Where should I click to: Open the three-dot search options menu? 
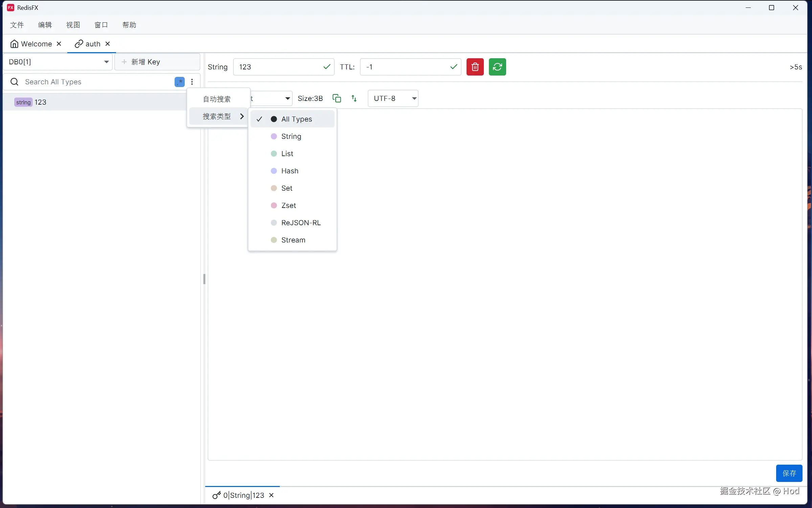click(192, 82)
